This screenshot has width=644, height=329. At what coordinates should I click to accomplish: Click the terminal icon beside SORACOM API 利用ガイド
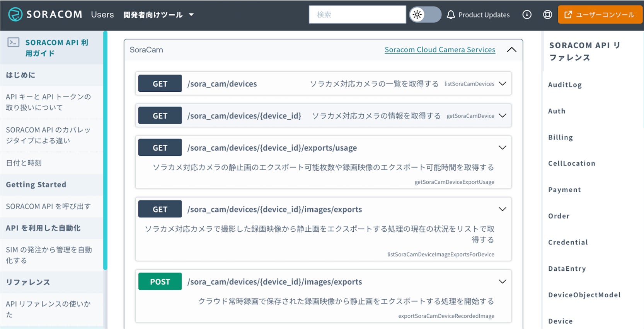coord(14,42)
